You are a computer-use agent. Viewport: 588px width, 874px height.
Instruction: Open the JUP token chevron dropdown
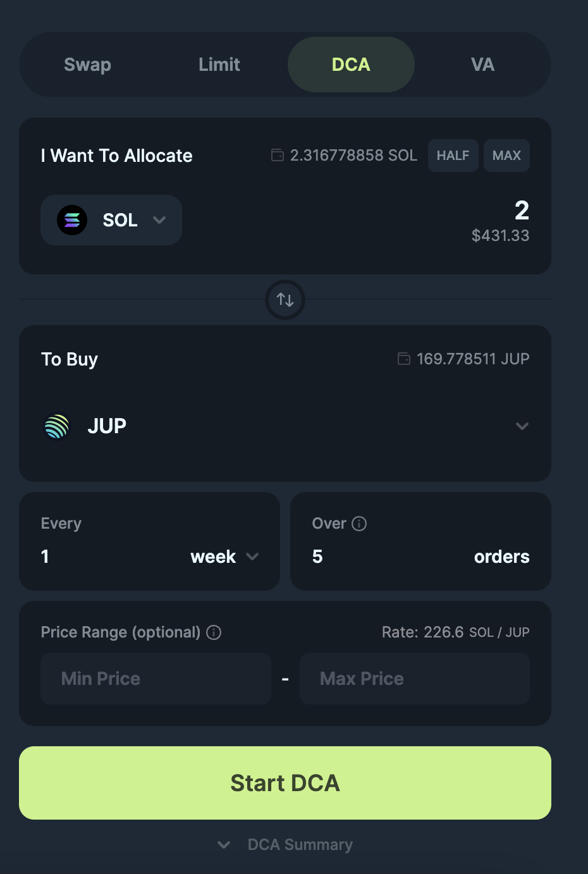[522, 426]
